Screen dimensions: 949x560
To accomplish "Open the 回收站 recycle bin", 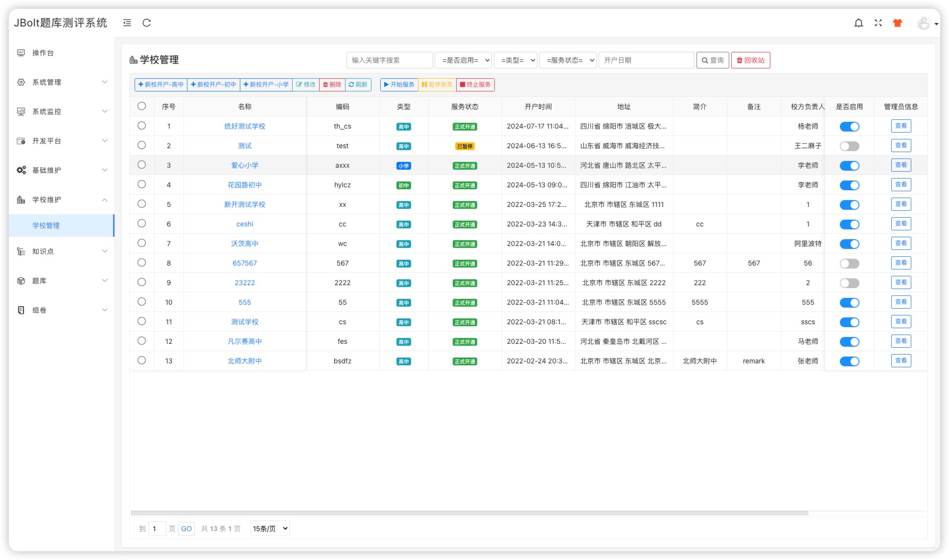I will click(751, 60).
